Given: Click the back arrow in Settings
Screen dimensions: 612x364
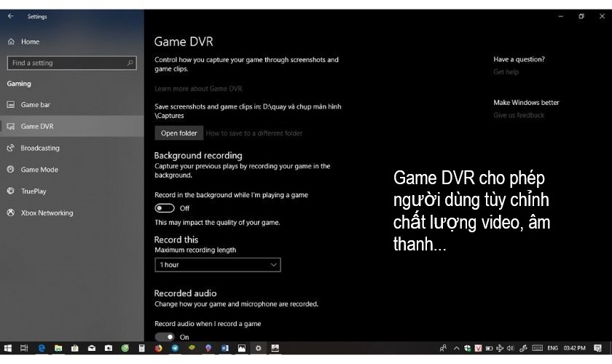Looking at the screenshot, I should coord(10,16).
